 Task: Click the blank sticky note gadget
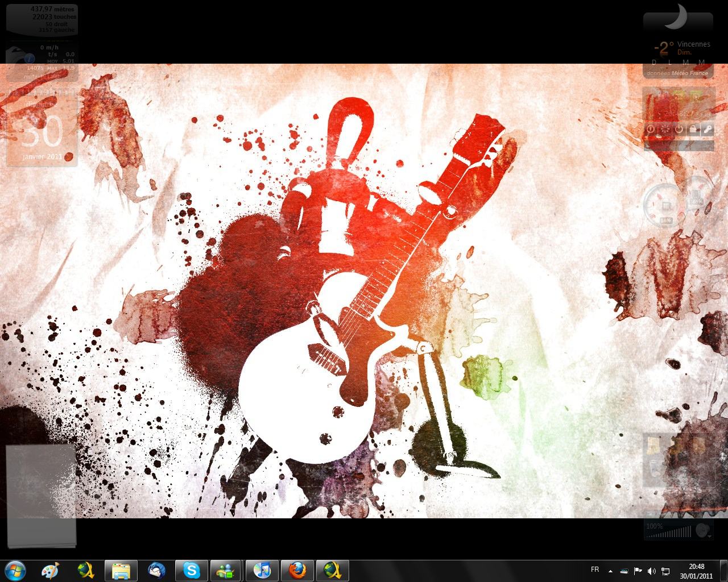(40, 496)
